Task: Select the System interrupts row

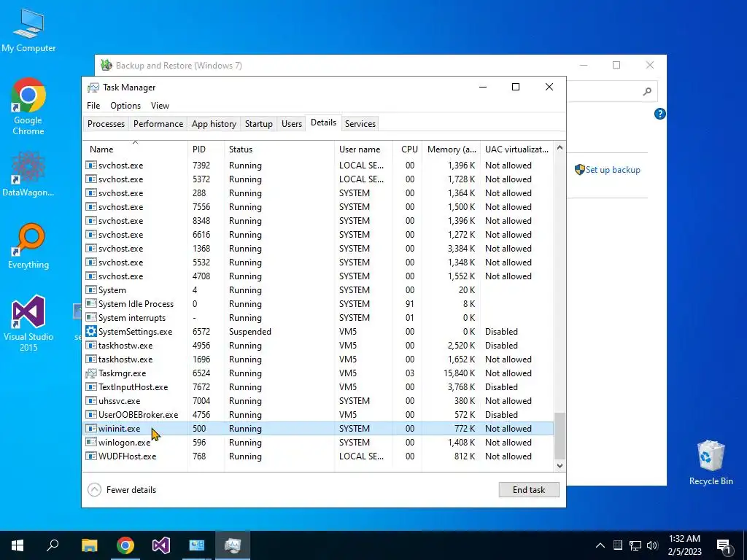Action: click(x=318, y=318)
